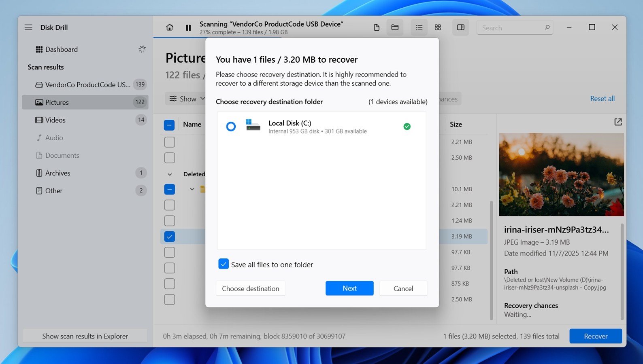Click the Home icon in toolbar
Viewport: 643px width, 364px height.
click(169, 28)
